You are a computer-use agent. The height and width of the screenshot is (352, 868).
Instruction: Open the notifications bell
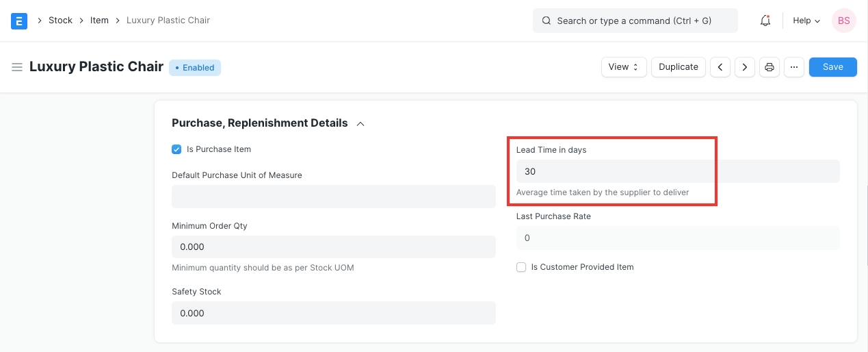[765, 21]
